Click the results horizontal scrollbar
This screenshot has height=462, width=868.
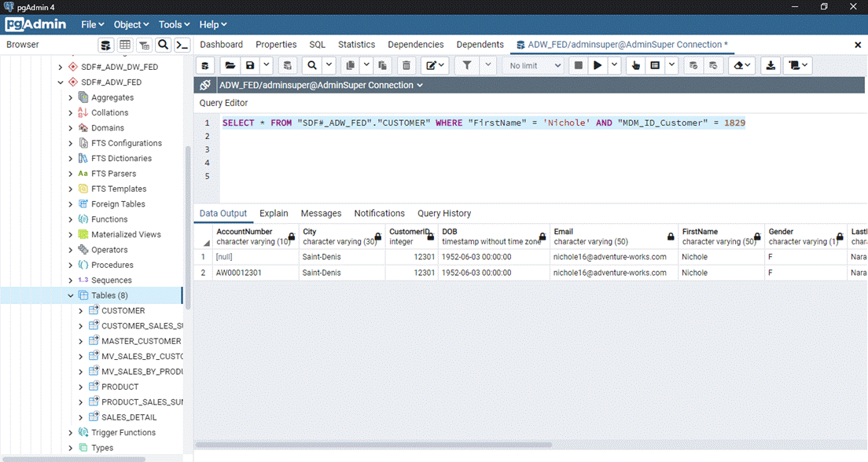click(373, 444)
